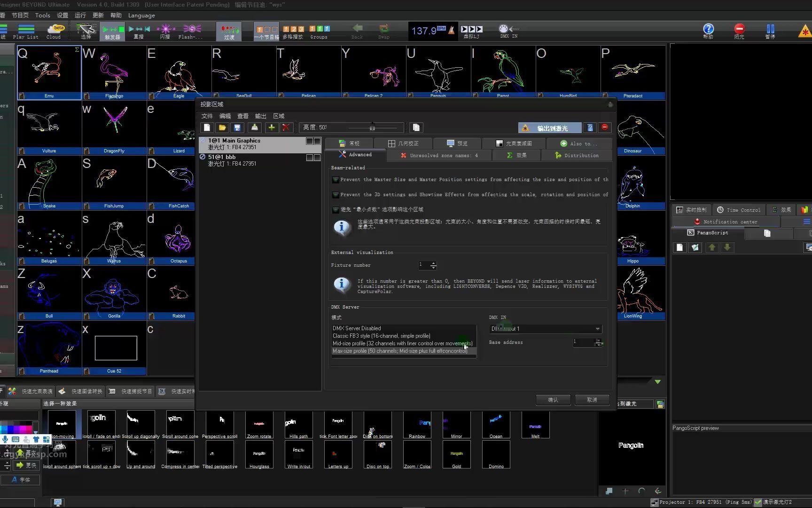812x508 pixels.
Task: Switch to the Distribution tab
Action: click(x=577, y=155)
